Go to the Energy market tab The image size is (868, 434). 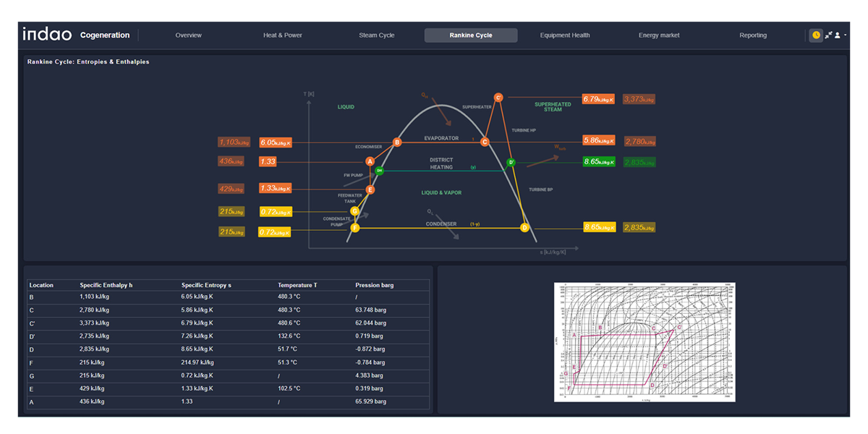click(x=659, y=35)
